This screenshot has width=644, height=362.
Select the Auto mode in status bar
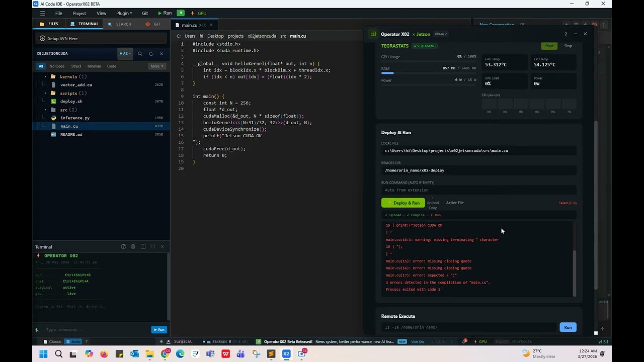(72, 342)
